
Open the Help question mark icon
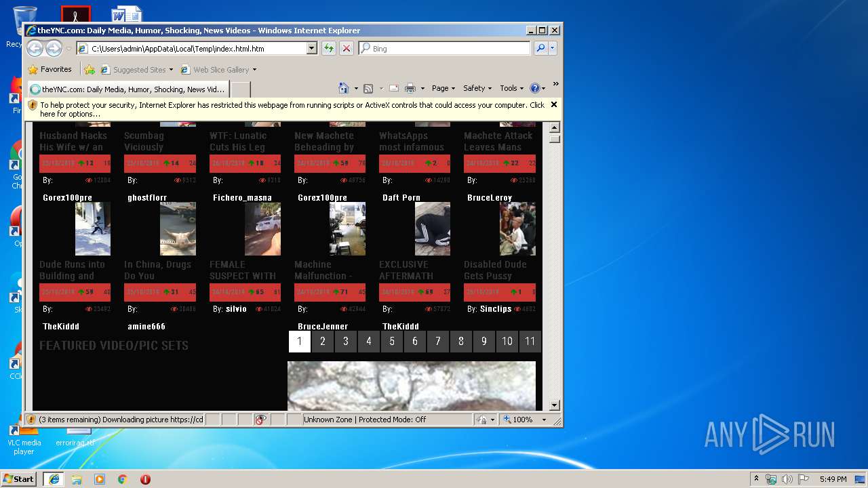point(534,88)
